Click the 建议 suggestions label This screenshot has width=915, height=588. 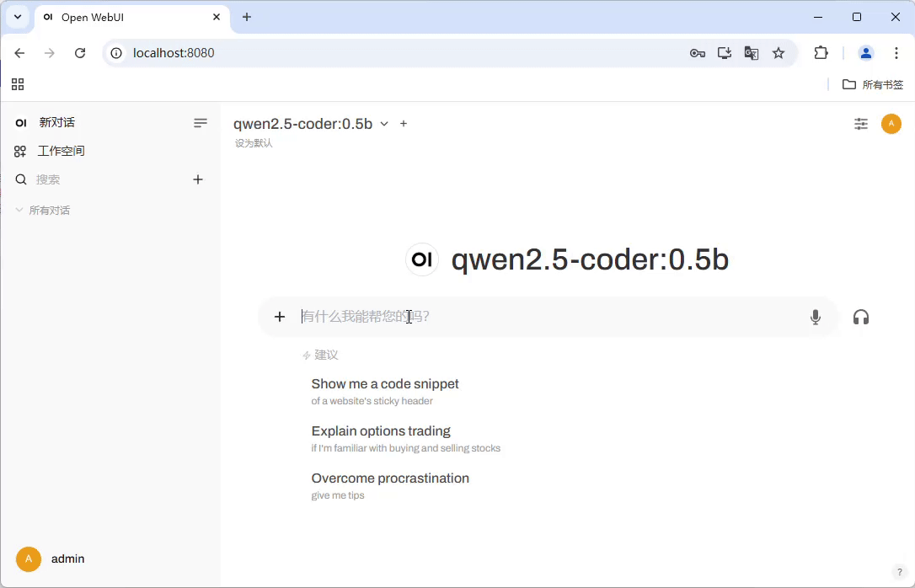(326, 355)
